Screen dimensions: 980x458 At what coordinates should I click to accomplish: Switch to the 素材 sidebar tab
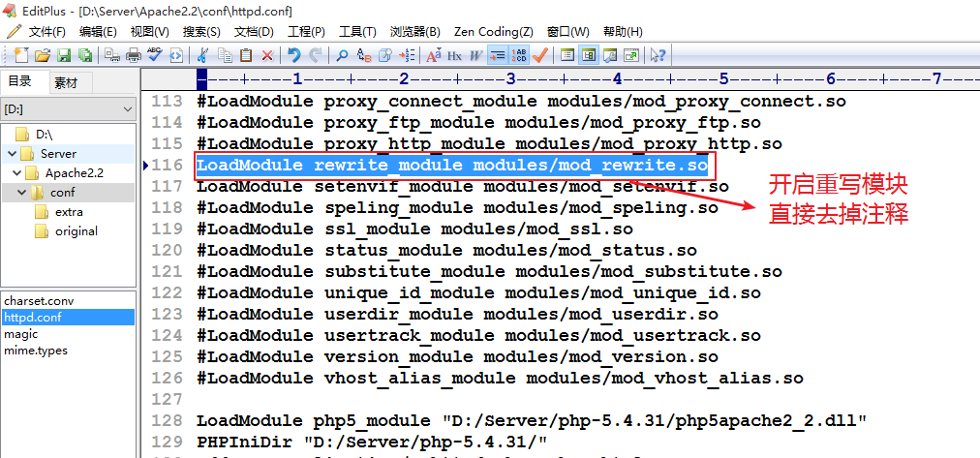click(x=66, y=82)
